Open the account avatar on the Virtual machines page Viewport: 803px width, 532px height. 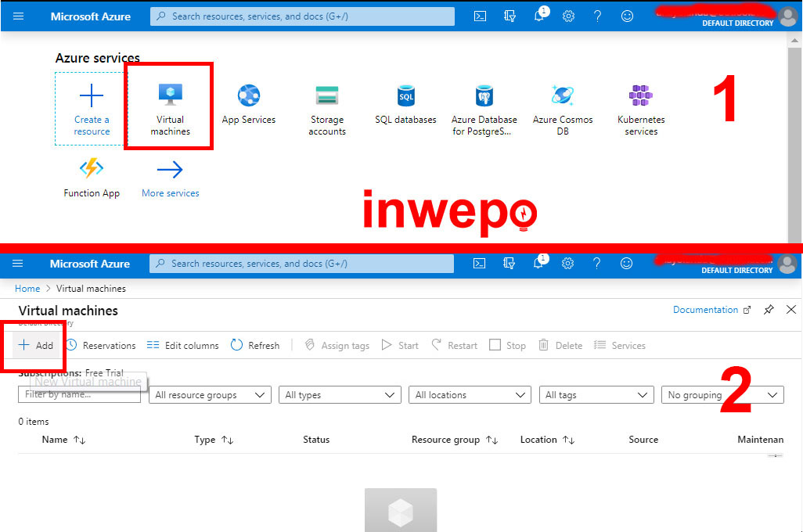pos(787,264)
